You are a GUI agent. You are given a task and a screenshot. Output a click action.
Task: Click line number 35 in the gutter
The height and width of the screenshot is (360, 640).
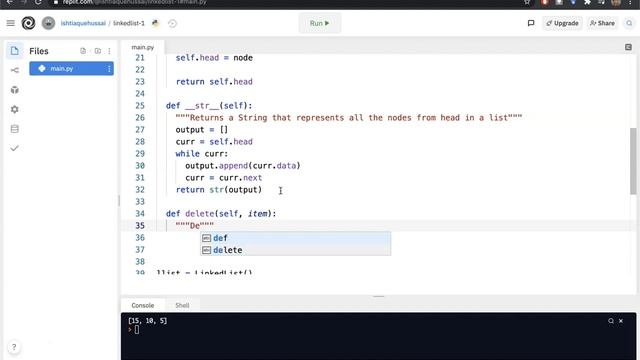point(140,226)
